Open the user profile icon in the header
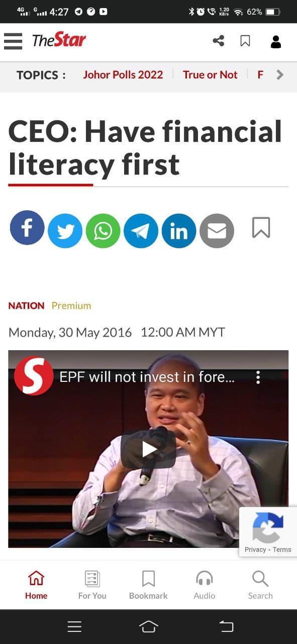Image resolution: width=297 pixels, height=644 pixels. click(276, 41)
